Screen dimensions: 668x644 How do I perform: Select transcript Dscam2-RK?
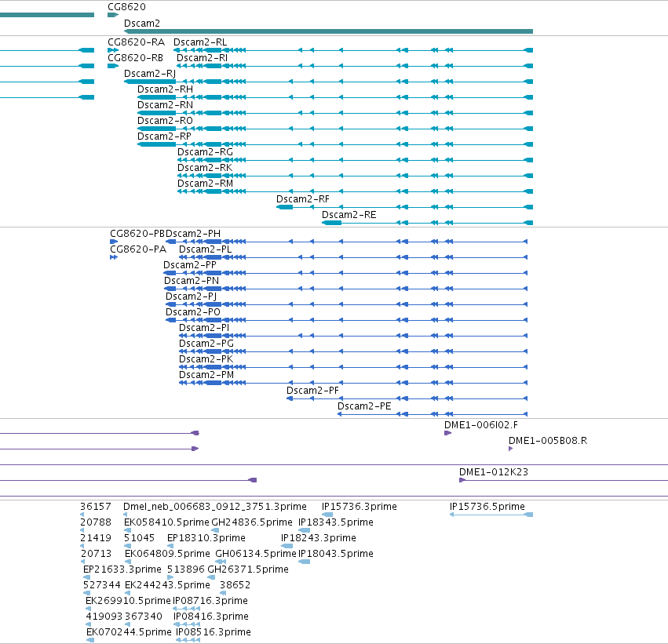click(205, 168)
